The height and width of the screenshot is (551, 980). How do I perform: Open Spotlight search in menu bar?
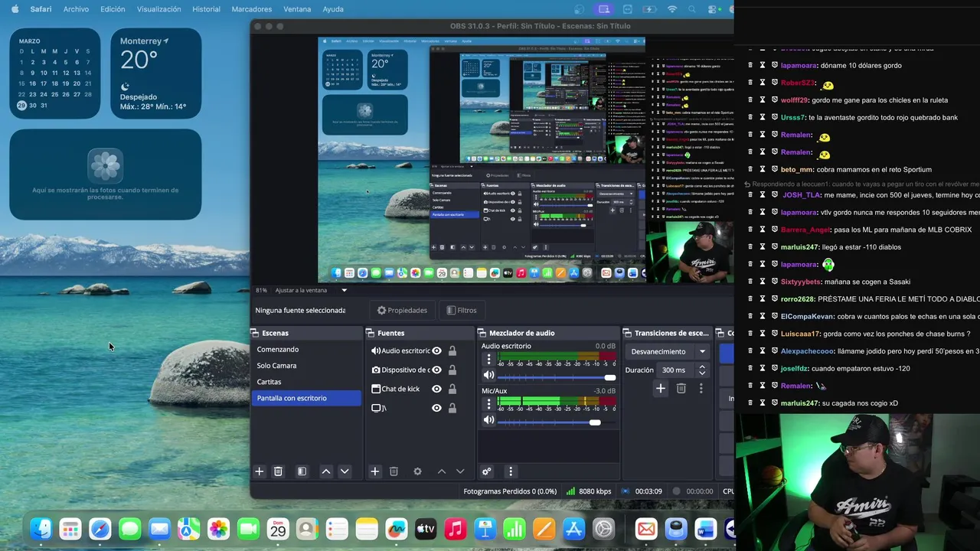point(693,9)
